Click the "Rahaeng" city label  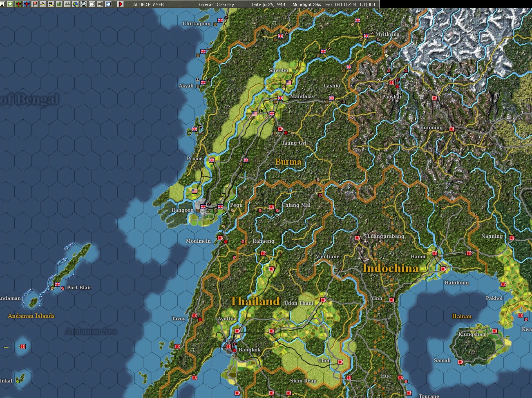click(x=263, y=241)
